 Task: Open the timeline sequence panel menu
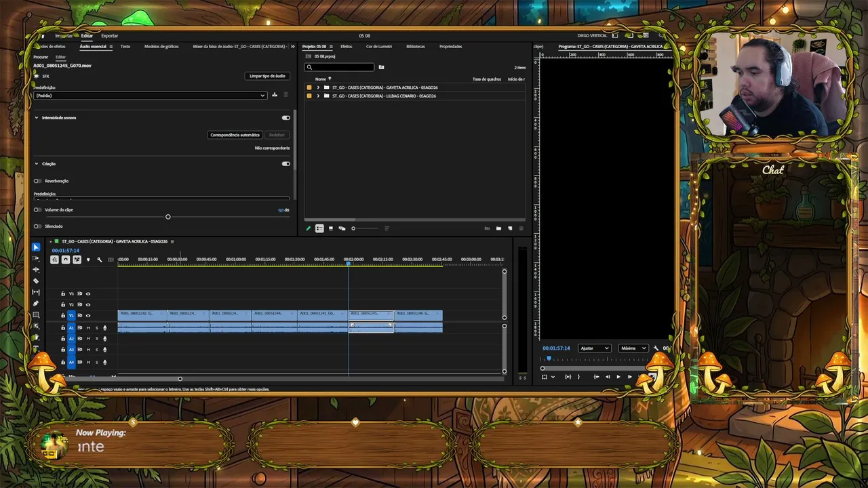pyautogui.click(x=172, y=241)
